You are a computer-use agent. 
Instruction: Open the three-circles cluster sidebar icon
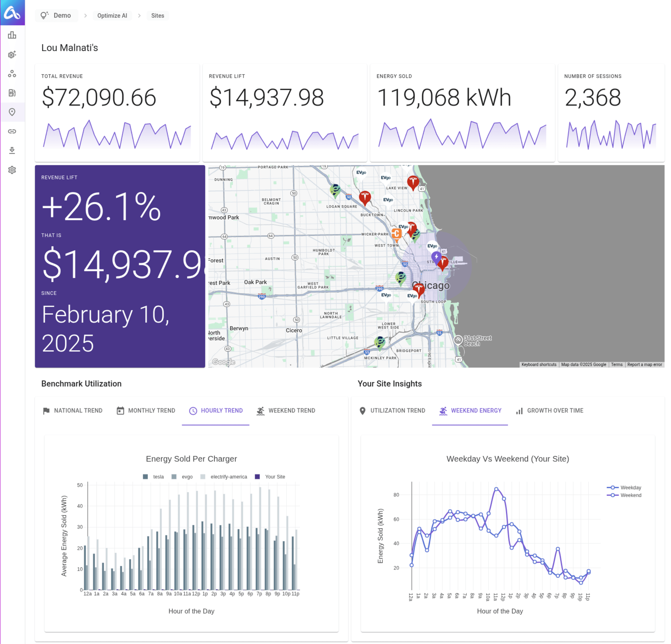12,74
